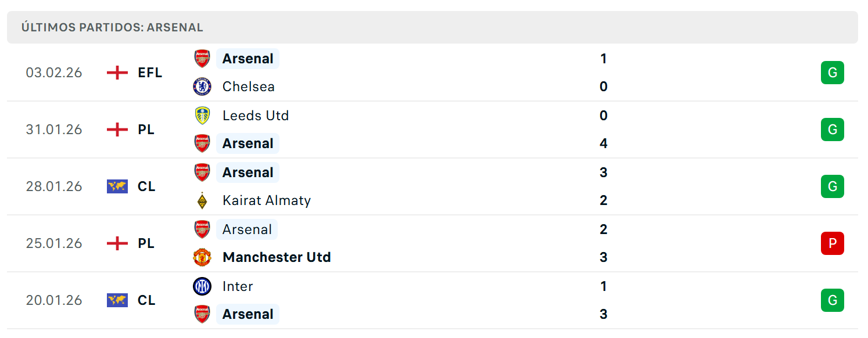Open the Chelsea team link

point(249,87)
